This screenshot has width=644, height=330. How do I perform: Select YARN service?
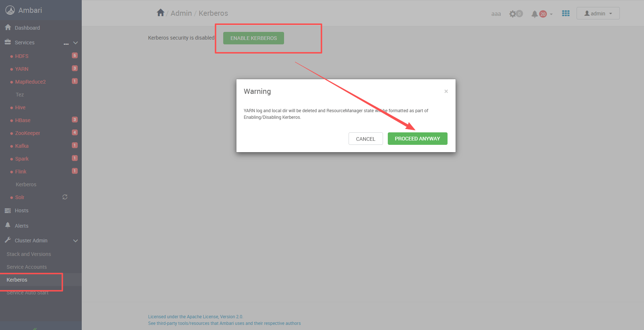click(22, 69)
